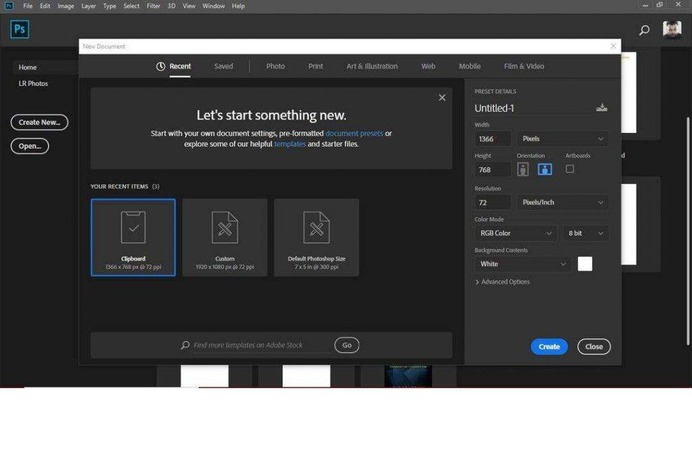This screenshot has width=692, height=475.
Task: Open Background Contents White dropdown
Action: pyautogui.click(x=523, y=264)
